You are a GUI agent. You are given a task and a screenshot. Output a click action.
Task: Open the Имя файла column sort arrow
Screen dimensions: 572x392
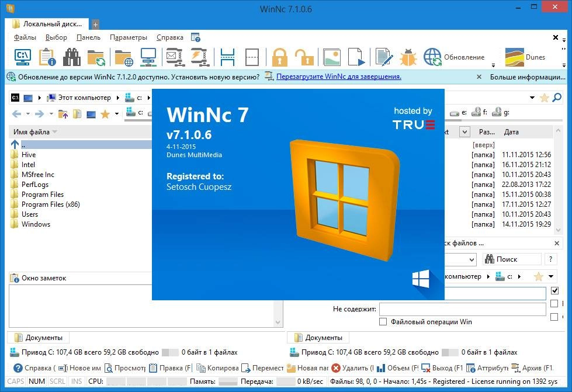[x=55, y=131]
